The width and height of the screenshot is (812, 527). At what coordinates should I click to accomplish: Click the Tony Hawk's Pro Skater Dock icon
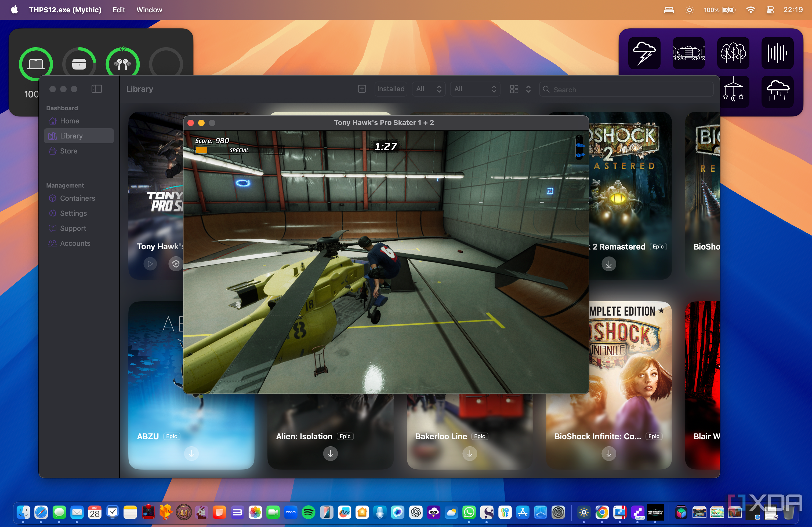tap(655, 512)
